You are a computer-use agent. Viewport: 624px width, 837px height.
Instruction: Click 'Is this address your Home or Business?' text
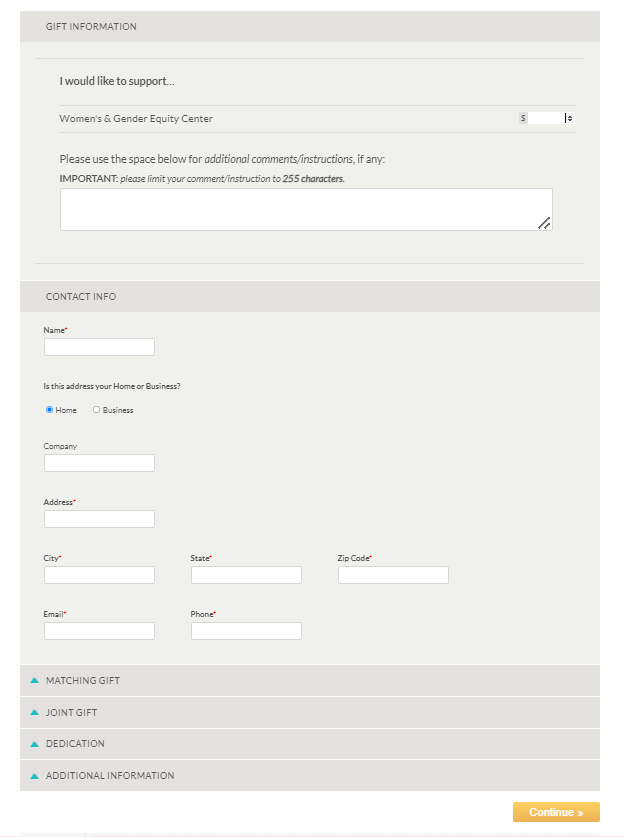(112, 386)
